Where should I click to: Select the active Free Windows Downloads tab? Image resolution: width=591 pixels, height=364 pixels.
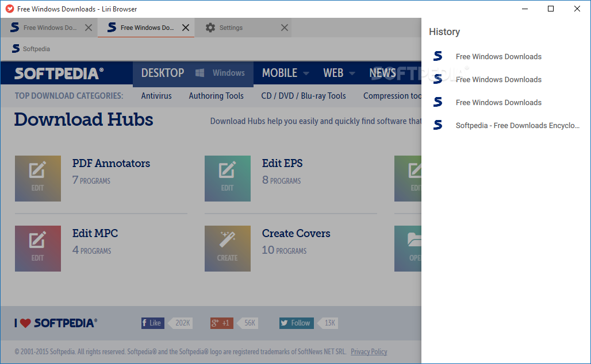[146, 28]
